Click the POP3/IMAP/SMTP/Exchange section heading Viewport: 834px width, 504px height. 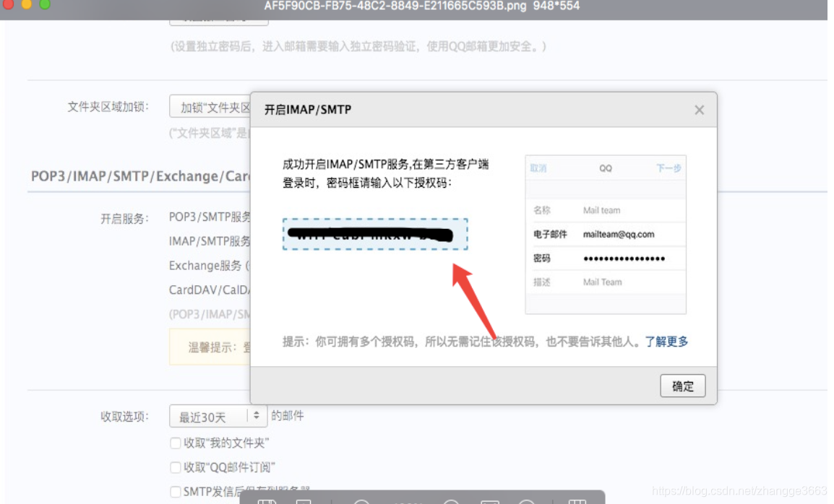click(140, 176)
